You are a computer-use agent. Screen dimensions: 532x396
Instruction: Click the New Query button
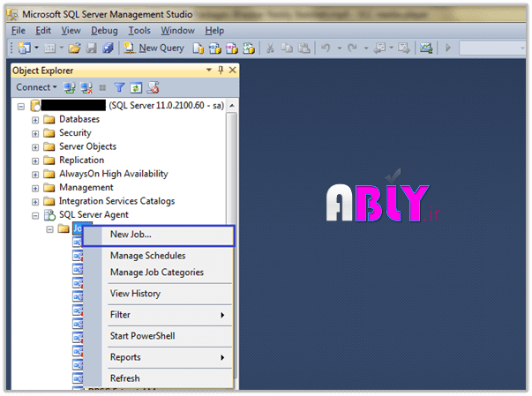154,49
